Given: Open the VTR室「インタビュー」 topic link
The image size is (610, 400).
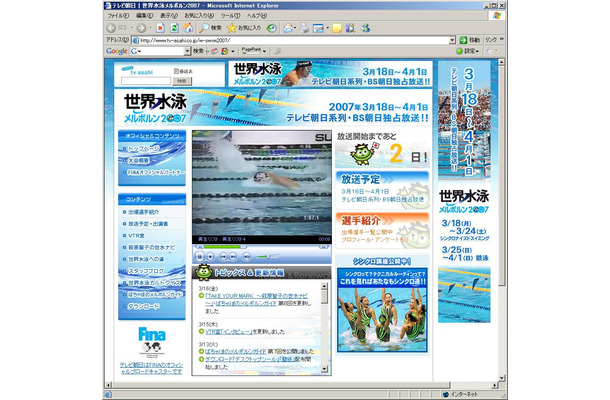Looking at the screenshot, I should 229,332.
